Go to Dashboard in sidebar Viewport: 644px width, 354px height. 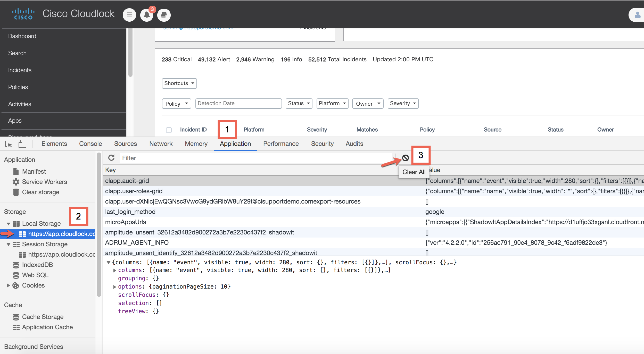[63, 36]
